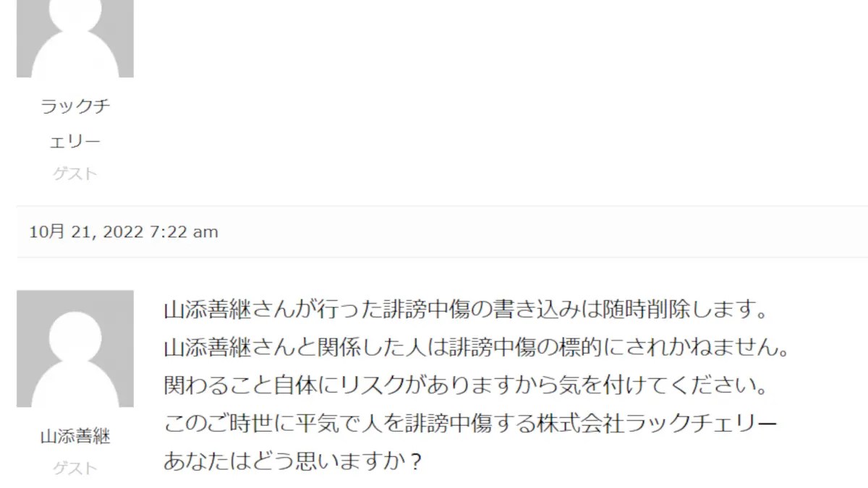Viewport: 868px width, 488px height.
Task: Click the ラックチェリー user avatar image
Action: (75, 38)
